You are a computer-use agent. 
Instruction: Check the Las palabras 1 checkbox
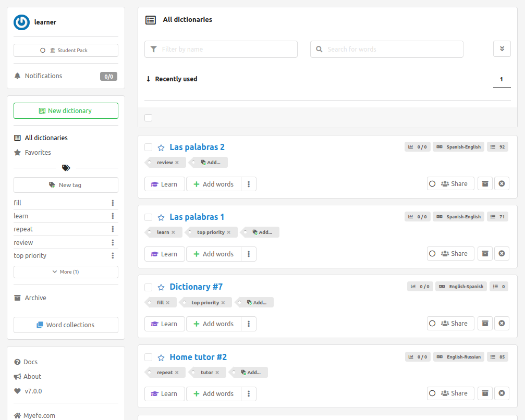pos(149,217)
